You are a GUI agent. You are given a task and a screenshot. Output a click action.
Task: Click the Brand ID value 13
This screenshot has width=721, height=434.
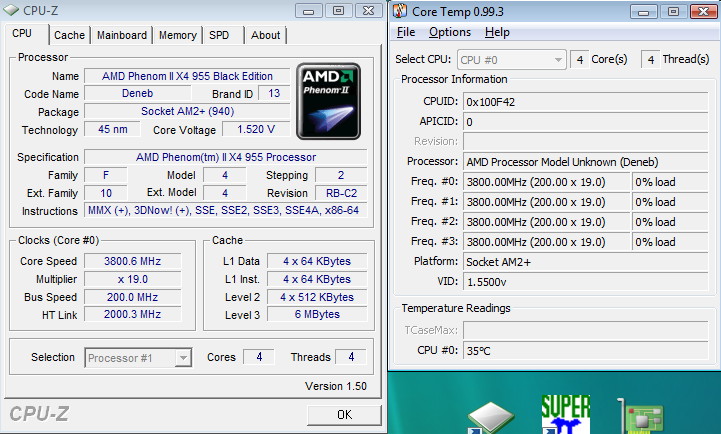click(274, 93)
